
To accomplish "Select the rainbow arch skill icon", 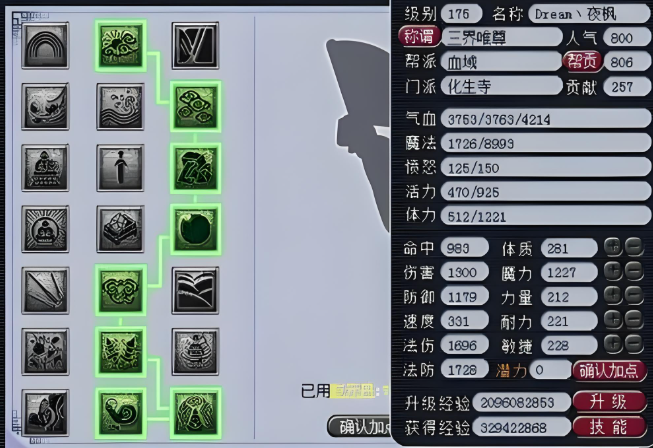I will (45, 45).
